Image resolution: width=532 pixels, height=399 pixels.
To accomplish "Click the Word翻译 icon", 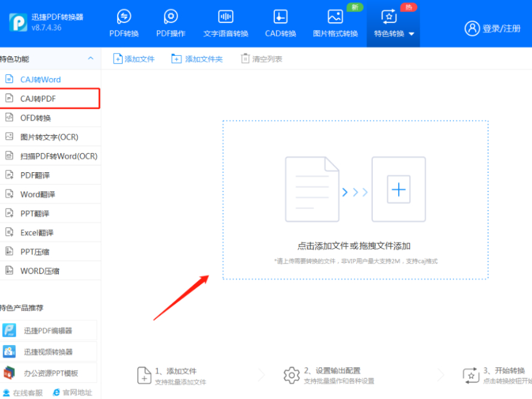I will [9, 194].
